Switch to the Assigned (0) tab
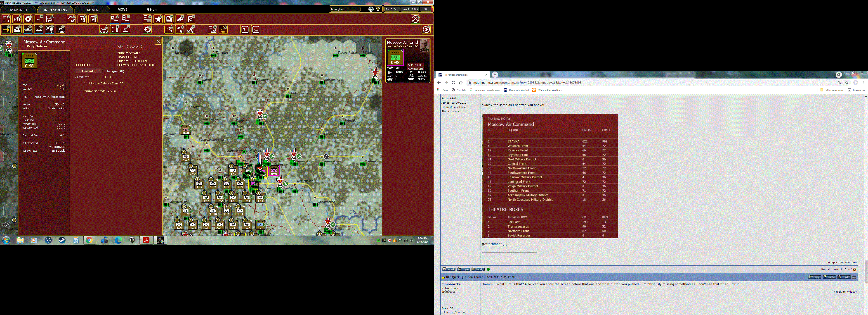 click(115, 71)
